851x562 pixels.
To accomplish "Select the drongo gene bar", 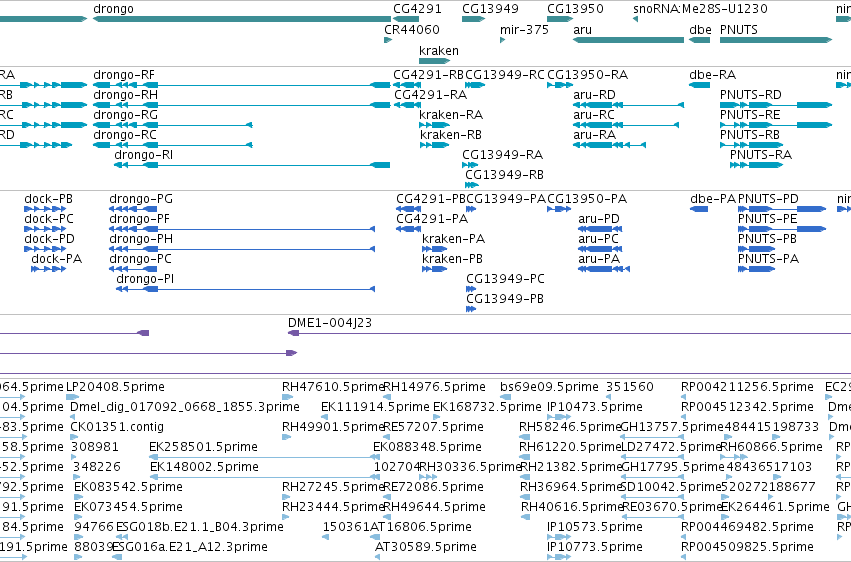I will [x=242, y=19].
